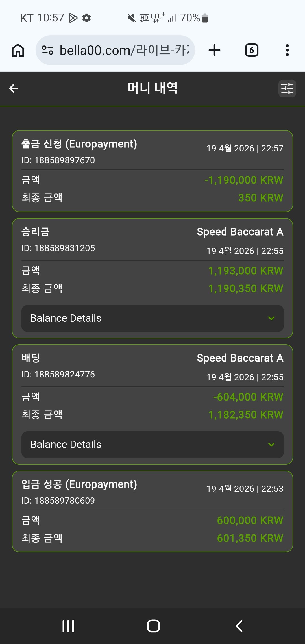Go back using the header arrow
This screenshot has height=644, width=305.
[14, 88]
